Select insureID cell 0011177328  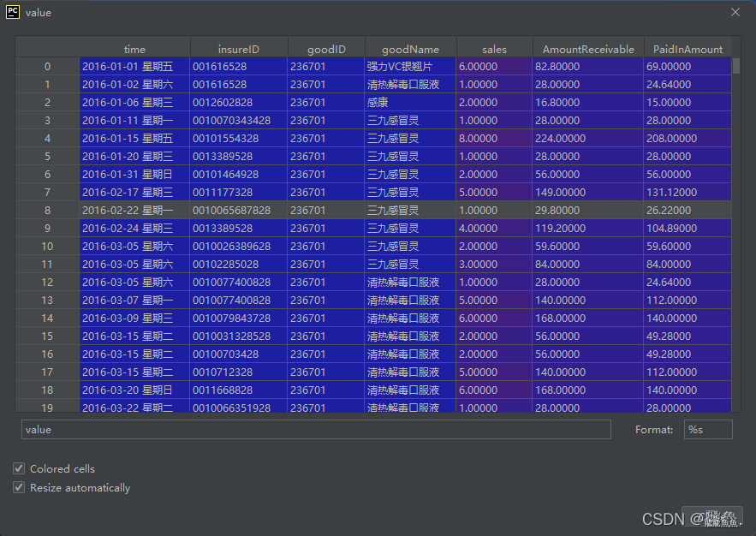click(x=239, y=193)
